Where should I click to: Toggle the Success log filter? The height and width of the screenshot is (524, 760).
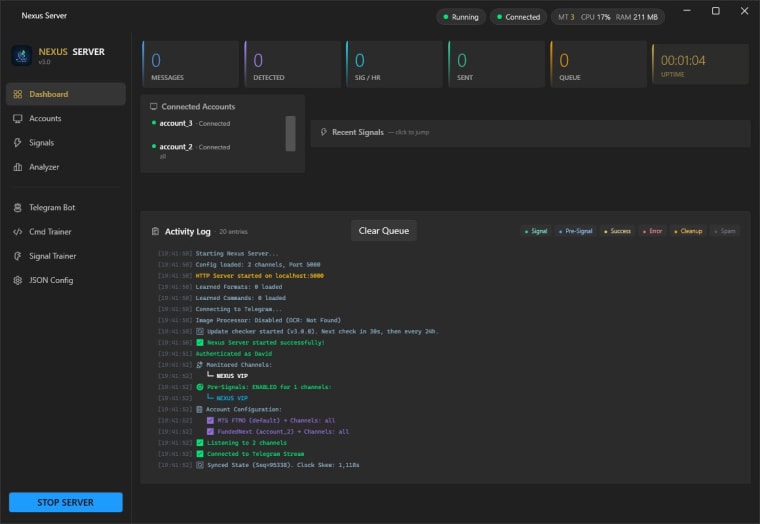[x=617, y=231]
